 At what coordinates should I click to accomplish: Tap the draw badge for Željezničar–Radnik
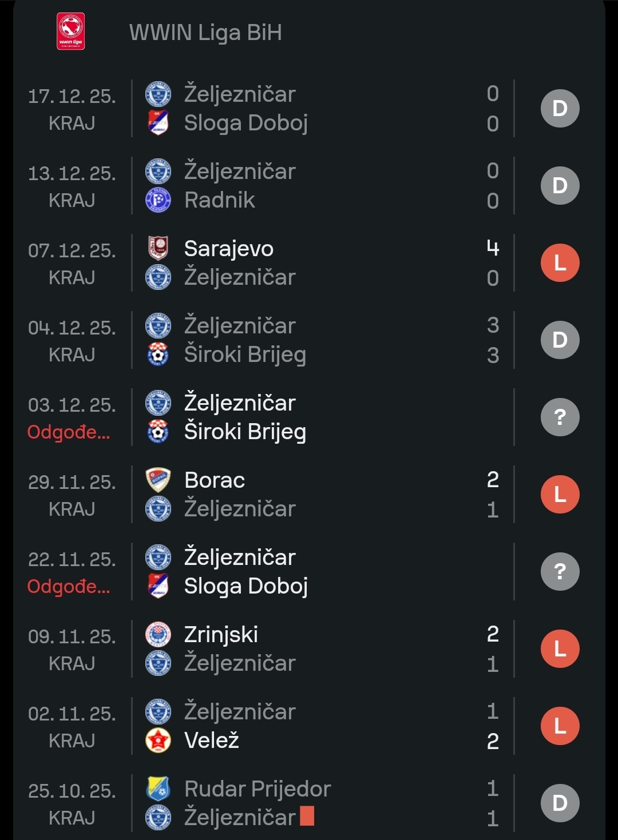[x=560, y=186]
